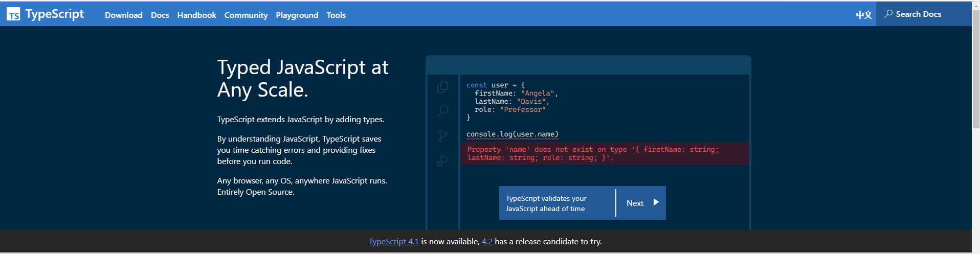Click 'TypeScript validates your JavaScript ahead of time' caption
The image size is (980, 254).
coord(546,203)
